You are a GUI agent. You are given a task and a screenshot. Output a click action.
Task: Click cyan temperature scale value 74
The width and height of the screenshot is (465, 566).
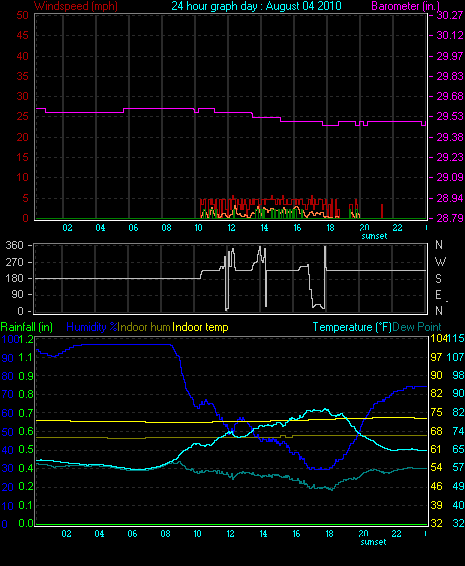pos(459,431)
